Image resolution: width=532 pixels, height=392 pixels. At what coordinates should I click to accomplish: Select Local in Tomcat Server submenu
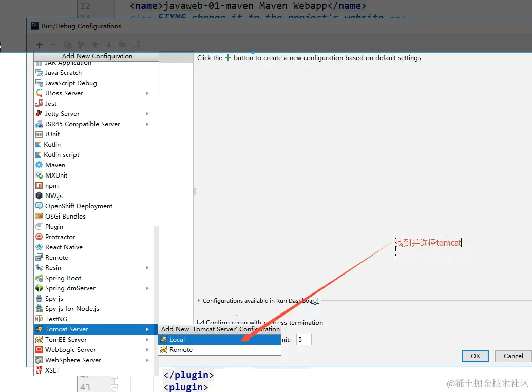tap(219, 340)
